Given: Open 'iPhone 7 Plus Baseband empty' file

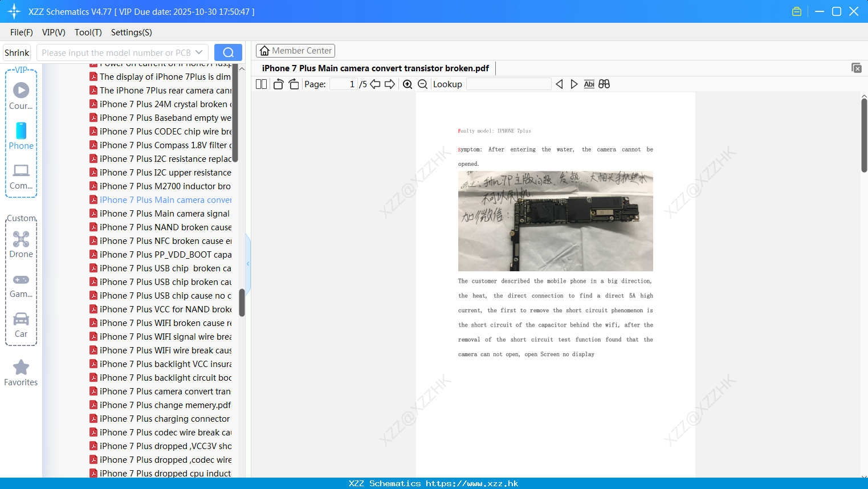Looking at the screenshot, I should coord(165,118).
